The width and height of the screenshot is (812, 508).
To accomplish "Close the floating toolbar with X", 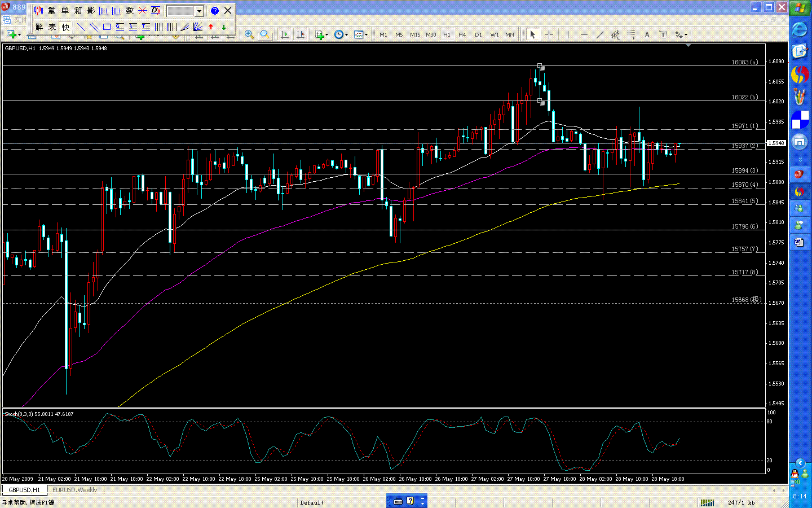I will (228, 11).
